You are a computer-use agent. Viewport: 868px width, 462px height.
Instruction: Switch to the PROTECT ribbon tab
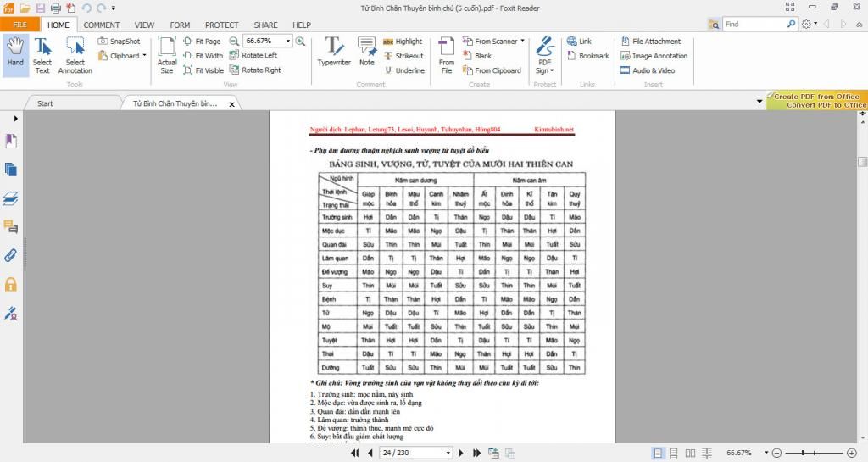[221, 25]
